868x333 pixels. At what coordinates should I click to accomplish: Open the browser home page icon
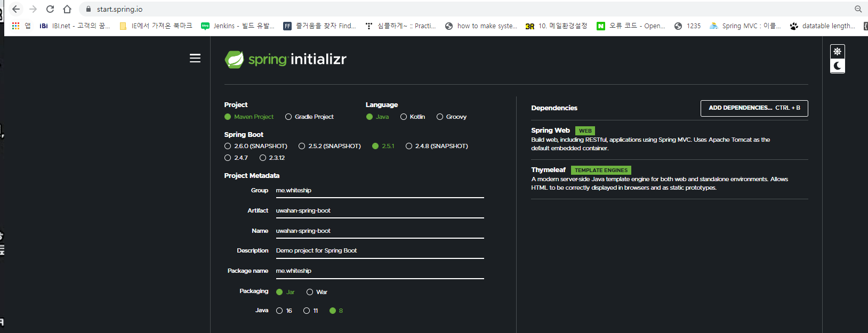coord(67,9)
